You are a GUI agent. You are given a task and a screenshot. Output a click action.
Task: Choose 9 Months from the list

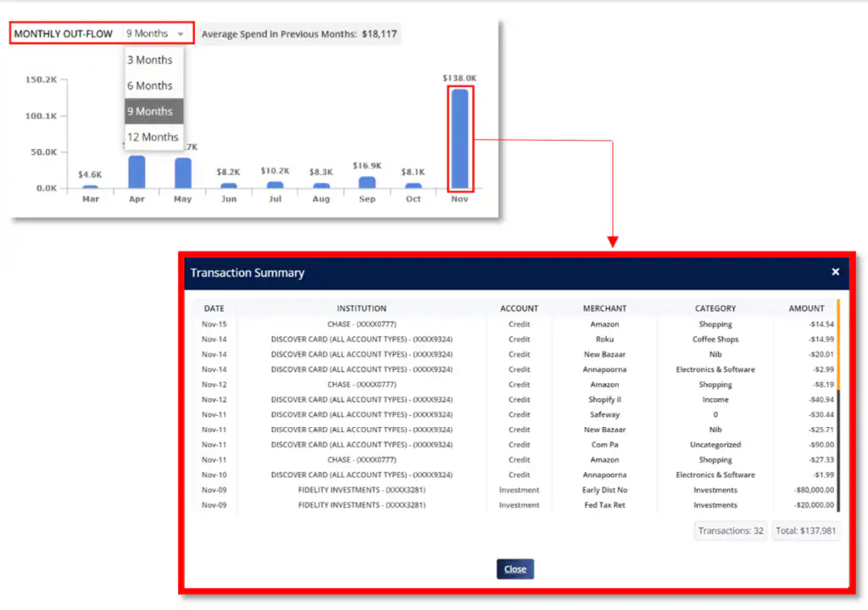[x=150, y=112]
